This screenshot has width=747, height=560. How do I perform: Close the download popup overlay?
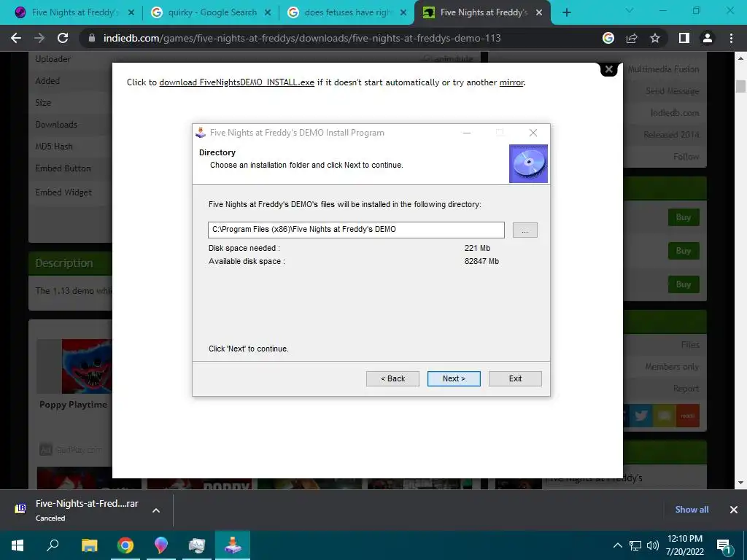608,69
